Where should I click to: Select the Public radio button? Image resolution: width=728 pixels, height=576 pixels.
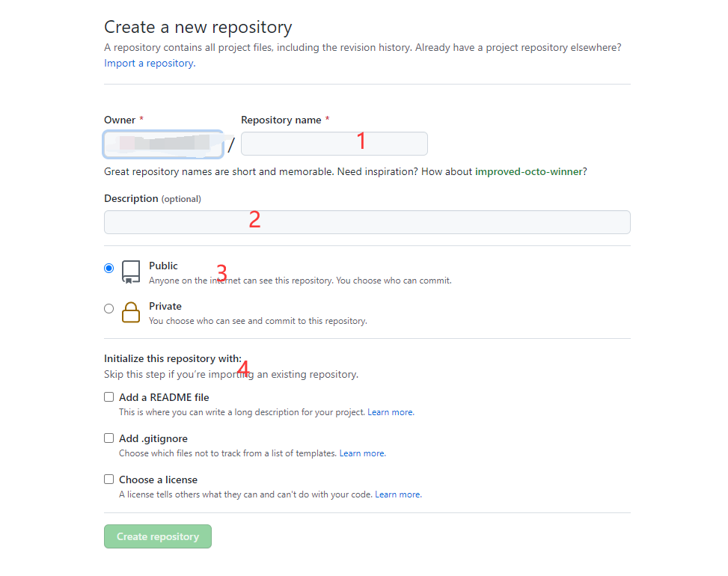point(108,268)
